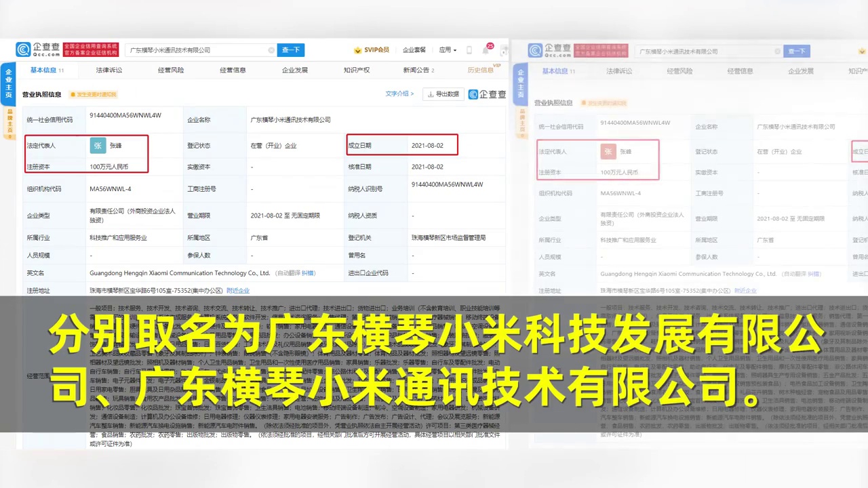Image resolution: width=868 pixels, height=488 pixels.
Task: Open legal representative 张峰 link, left panel
Action: click(x=116, y=146)
